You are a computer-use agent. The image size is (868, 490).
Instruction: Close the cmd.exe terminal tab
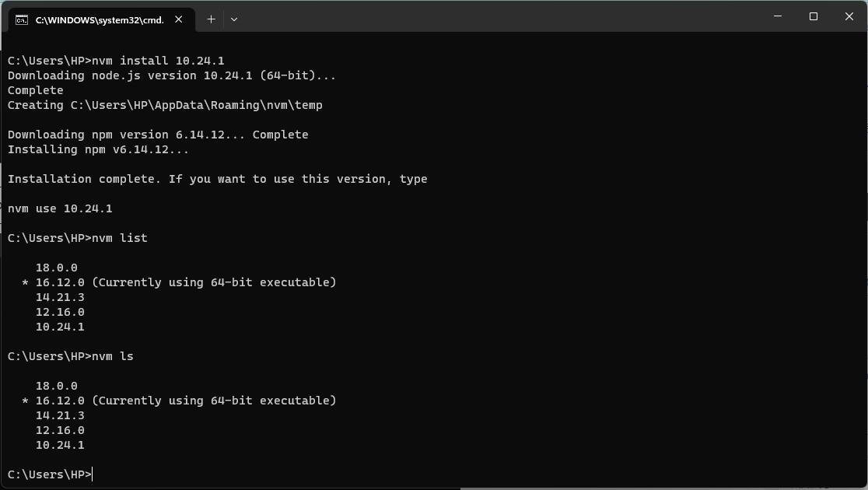[178, 19]
